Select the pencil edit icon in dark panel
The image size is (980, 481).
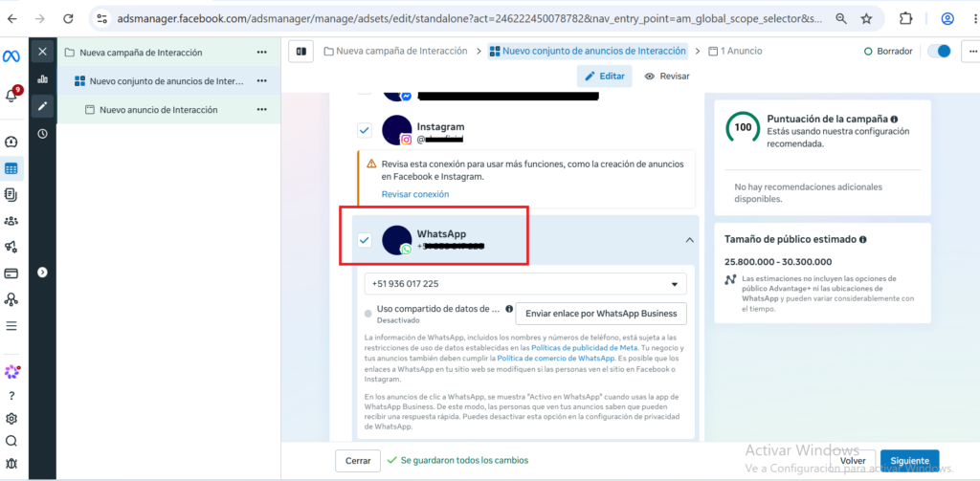tap(42, 105)
